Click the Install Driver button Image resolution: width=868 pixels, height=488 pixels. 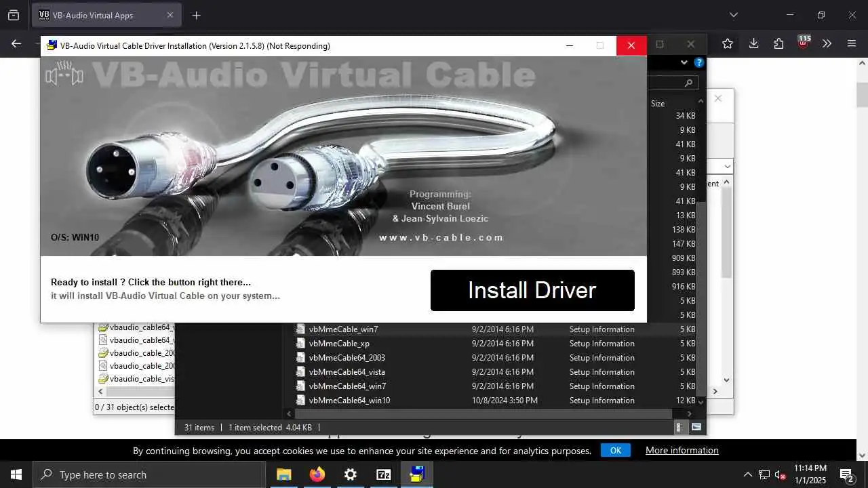(532, 290)
